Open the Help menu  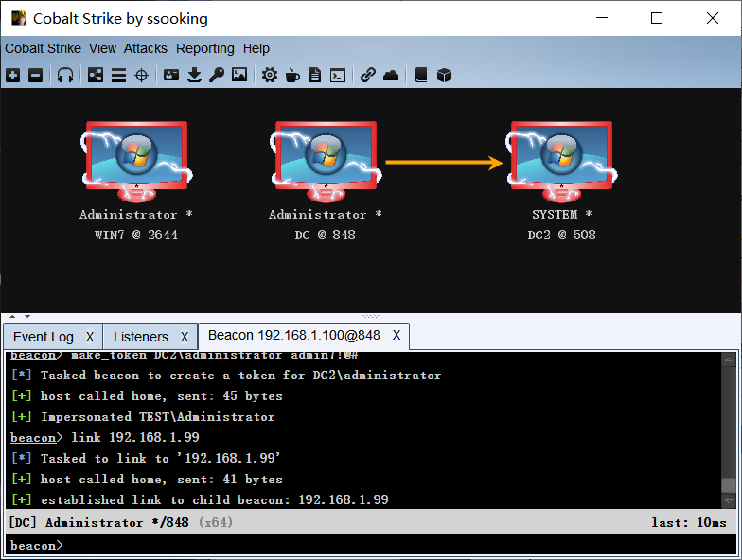256,48
